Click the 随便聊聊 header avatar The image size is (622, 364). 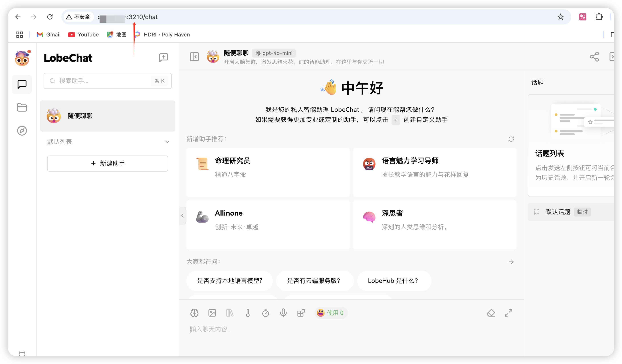[213, 57]
